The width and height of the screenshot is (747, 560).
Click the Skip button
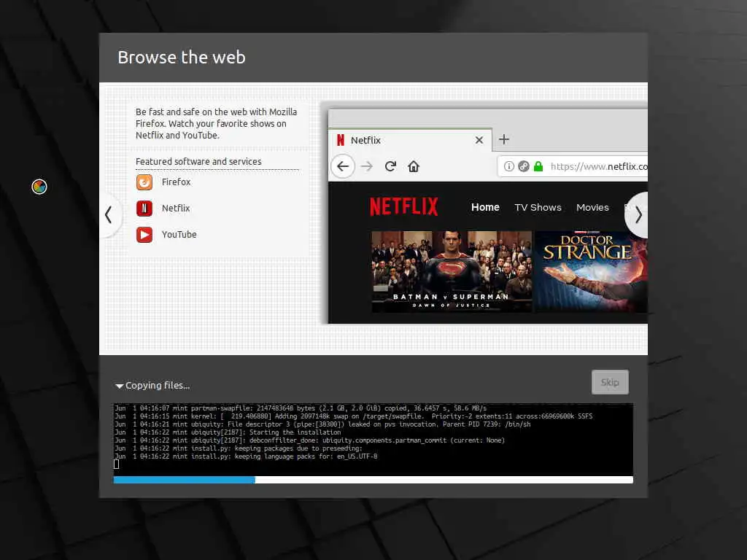610,382
